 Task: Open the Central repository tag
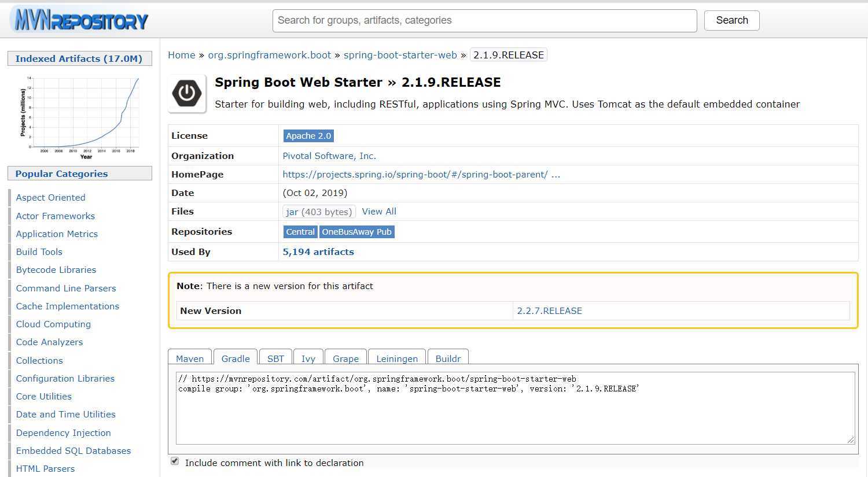[x=300, y=232]
